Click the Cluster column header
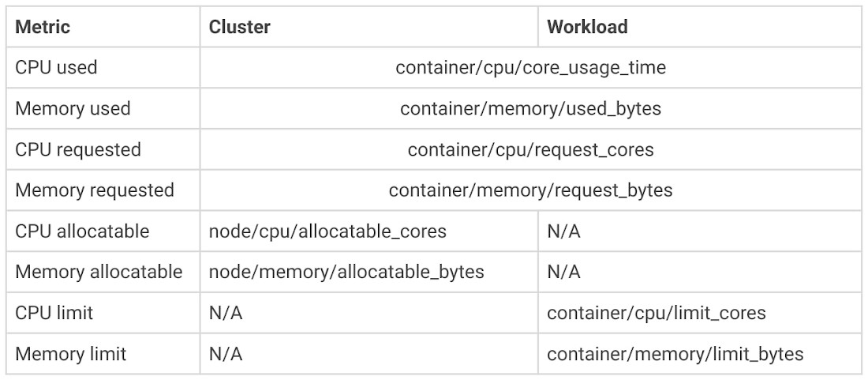 (239, 27)
